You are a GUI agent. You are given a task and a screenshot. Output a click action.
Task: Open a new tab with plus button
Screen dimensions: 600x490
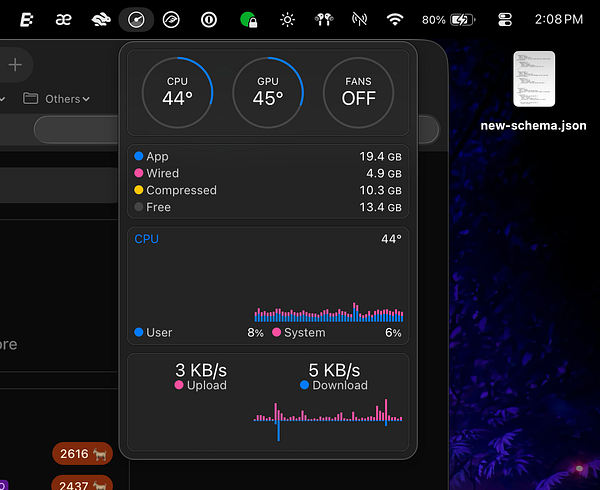(15, 65)
